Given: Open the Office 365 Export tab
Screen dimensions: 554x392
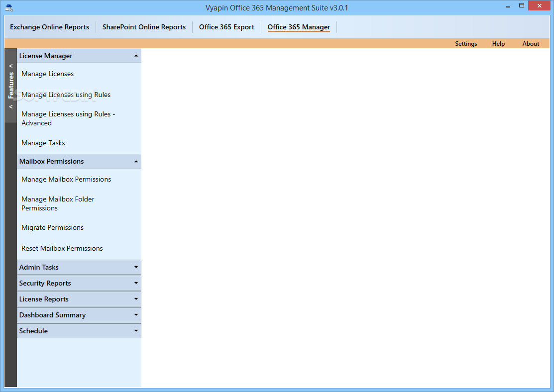Looking at the screenshot, I should (x=226, y=27).
